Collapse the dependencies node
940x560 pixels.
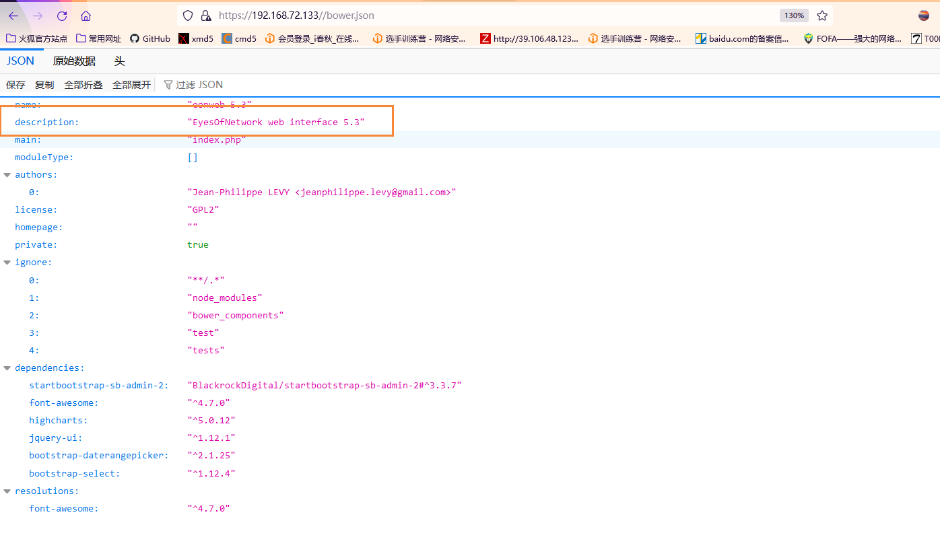point(7,368)
